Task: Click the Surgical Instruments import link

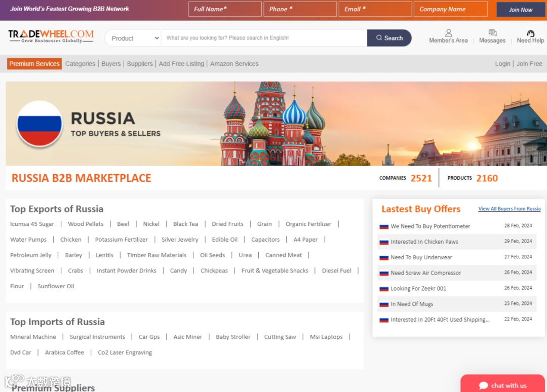Action: 97,337
